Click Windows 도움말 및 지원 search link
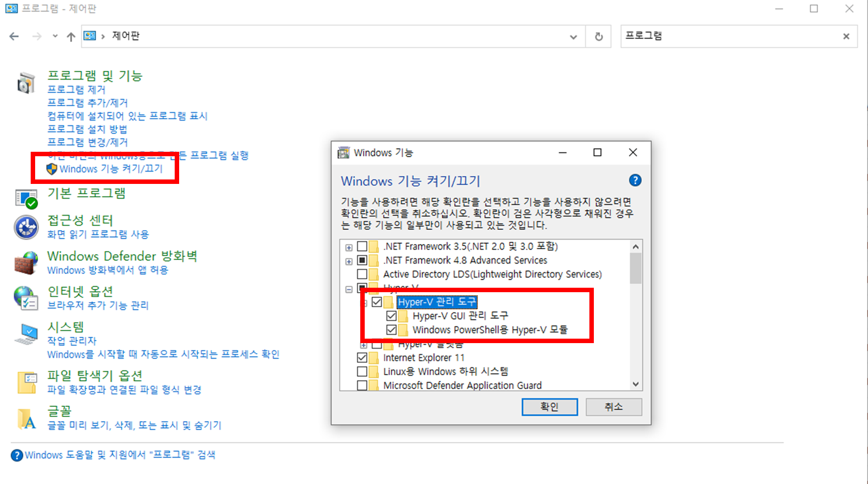 point(120,455)
